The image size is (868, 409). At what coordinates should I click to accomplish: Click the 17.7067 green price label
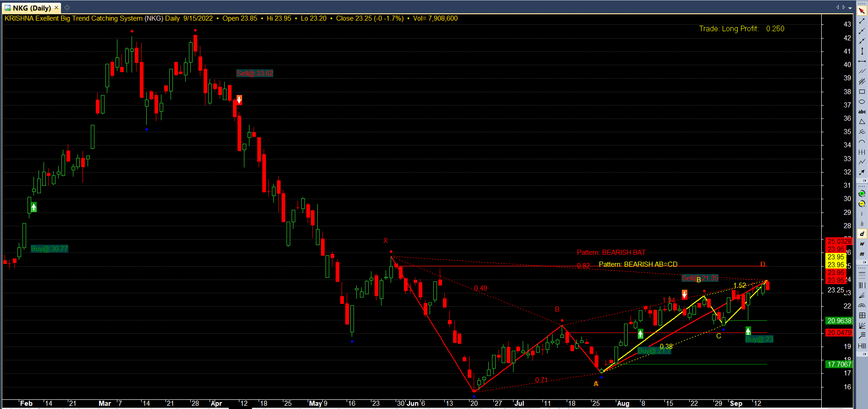(x=839, y=364)
